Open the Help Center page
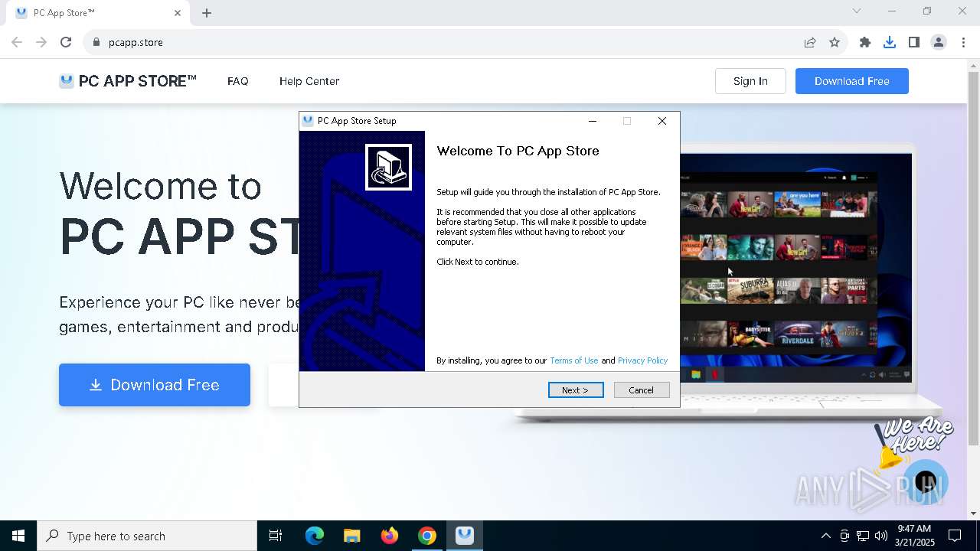This screenshot has height=551, width=980. point(309,81)
